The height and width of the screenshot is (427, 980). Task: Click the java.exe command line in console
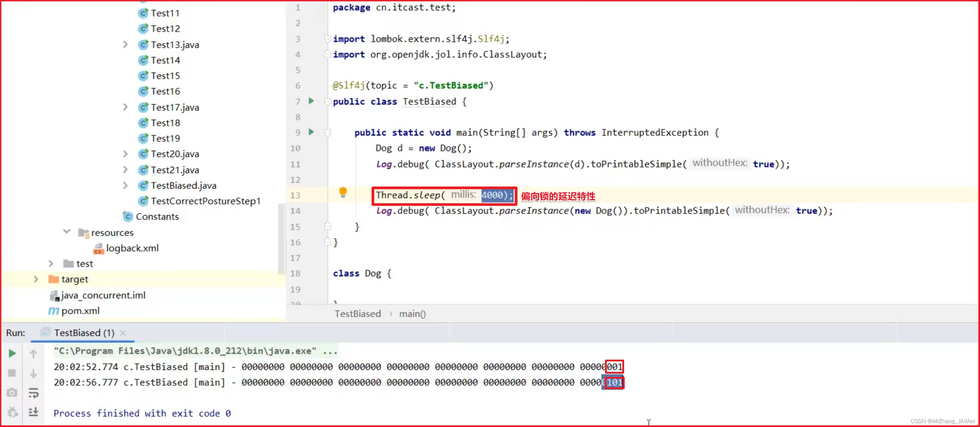click(195, 351)
